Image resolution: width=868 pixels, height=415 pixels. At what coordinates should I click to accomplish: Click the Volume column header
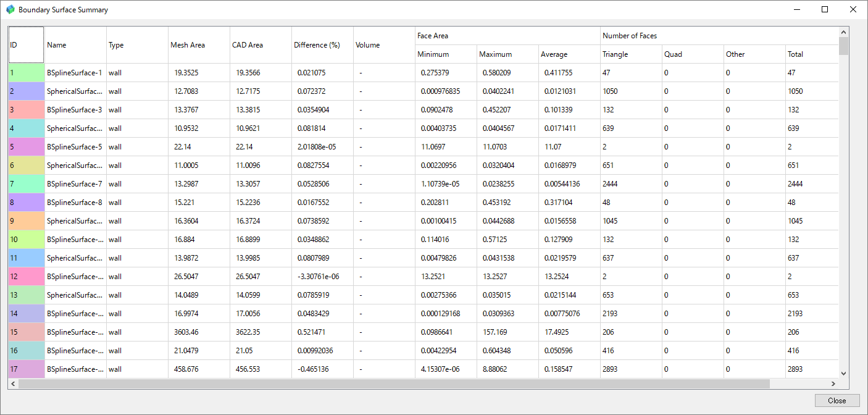(x=384, y=45)
